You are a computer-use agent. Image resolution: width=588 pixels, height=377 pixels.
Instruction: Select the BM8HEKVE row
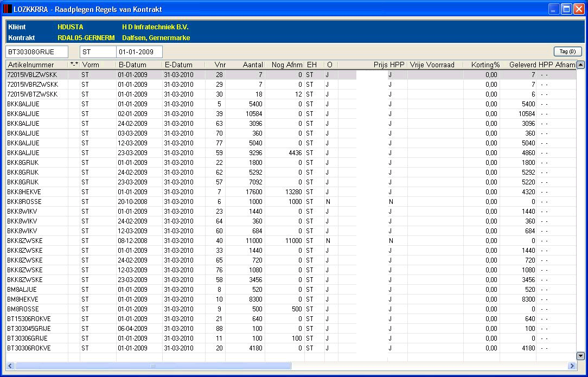pyautogui.click(x=291, y=299)
